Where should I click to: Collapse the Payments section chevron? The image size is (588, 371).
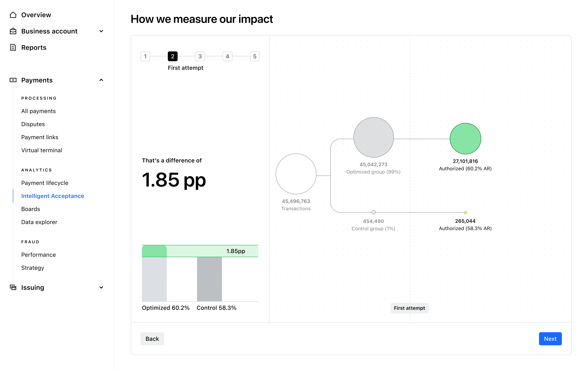coord(101,80)
